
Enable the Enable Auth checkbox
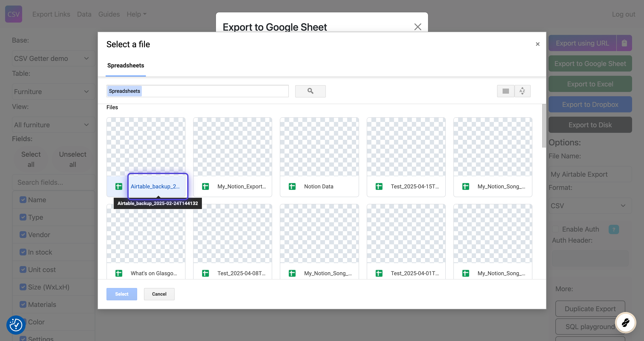pyautogui.click(x=555, y=229)
